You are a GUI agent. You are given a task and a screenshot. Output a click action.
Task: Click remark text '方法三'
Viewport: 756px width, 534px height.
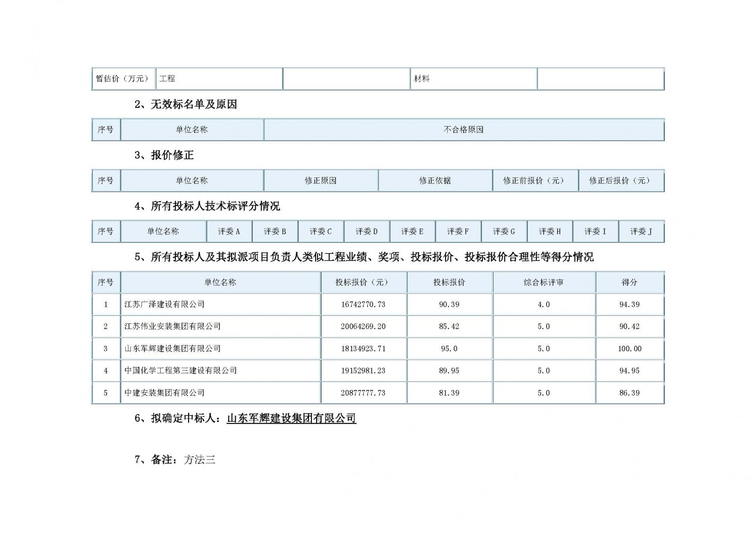pos(199,459)
